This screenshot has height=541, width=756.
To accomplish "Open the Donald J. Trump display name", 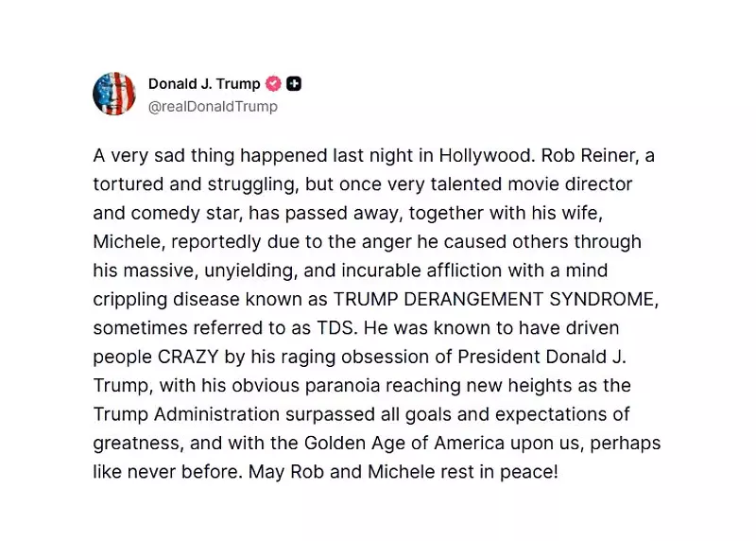I will point(204,84).
